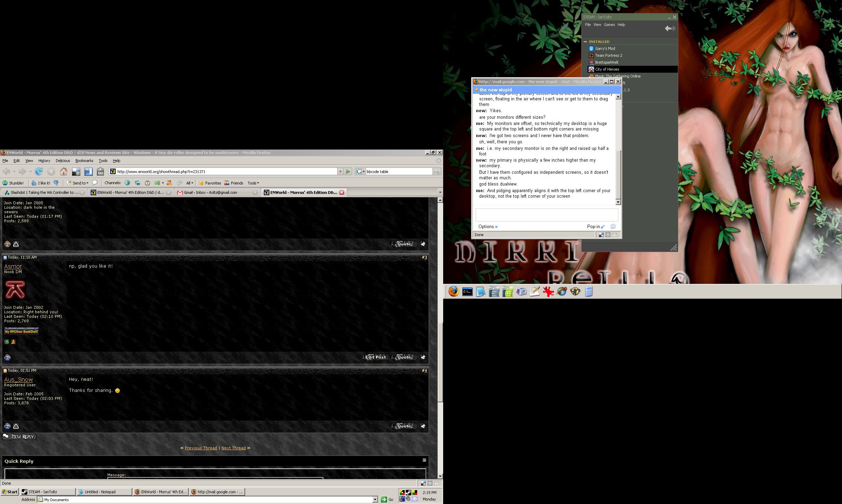842x504 pixels.
Task: Open the list all tabs dropdown
Action: [x=440, y=192]
